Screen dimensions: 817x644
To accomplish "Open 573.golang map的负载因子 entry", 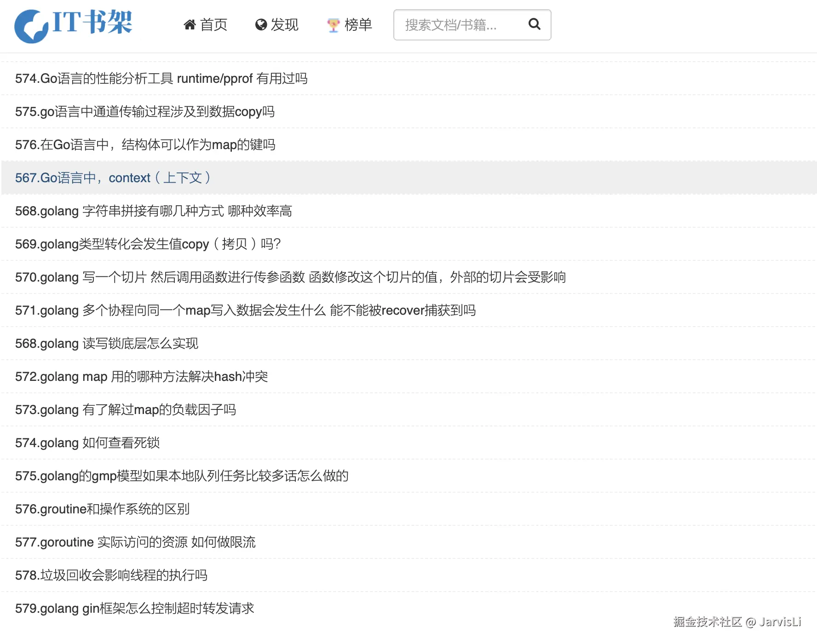I will pos(126,410).
